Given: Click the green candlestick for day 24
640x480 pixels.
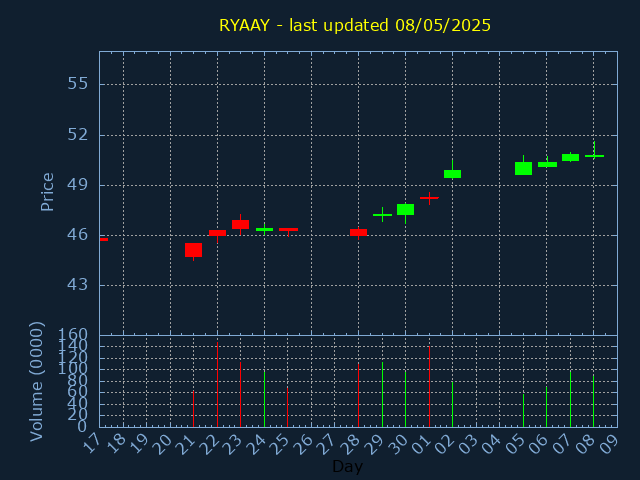Looking at the screenshot, I should [x=264, y=229].
